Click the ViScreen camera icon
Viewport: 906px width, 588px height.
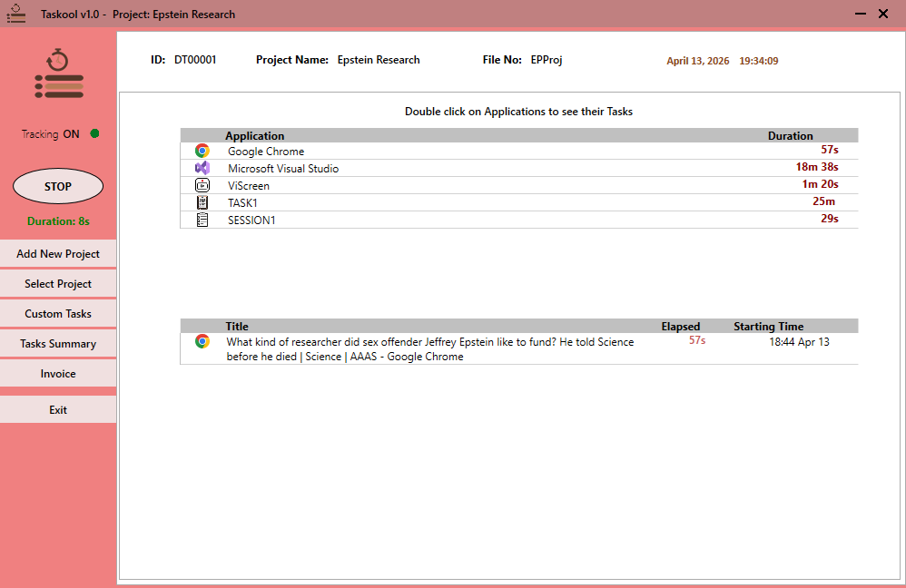(x=202, y=185)
